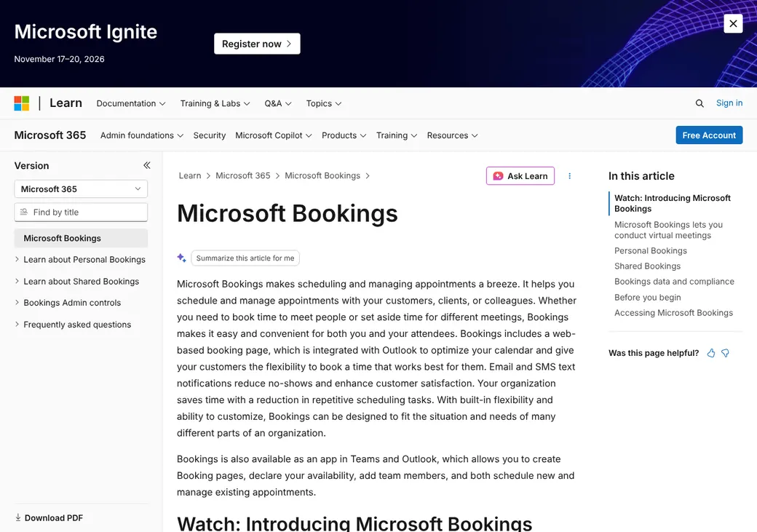This screenshot has height=532, width=757.
Task: Open the Resources dropdown menu
Action: tap(452, 135)
